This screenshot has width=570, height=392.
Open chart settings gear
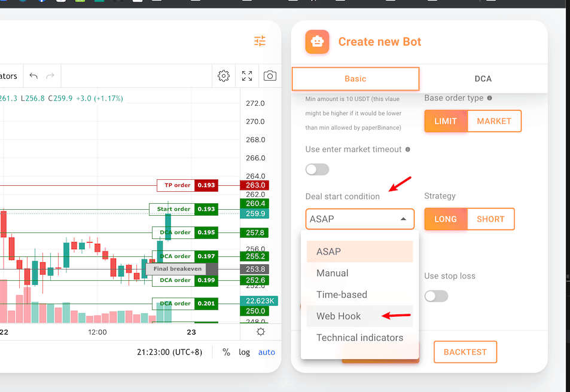[224, 76]
